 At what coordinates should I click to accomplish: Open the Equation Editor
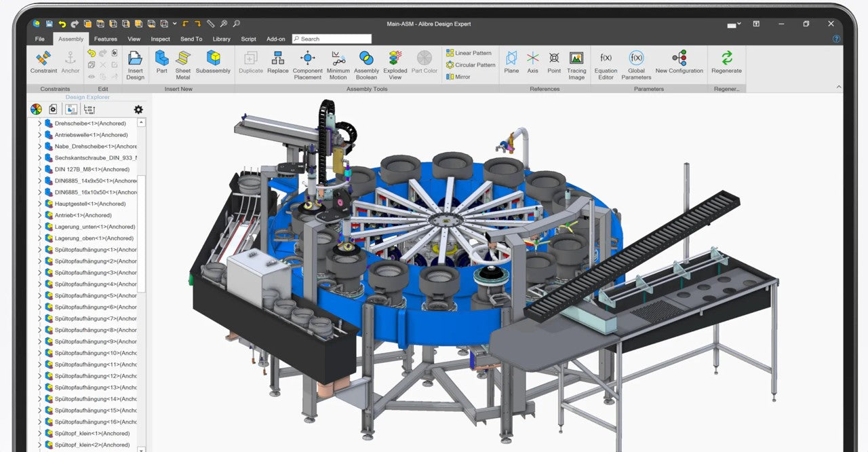click(x=606, y=64)
